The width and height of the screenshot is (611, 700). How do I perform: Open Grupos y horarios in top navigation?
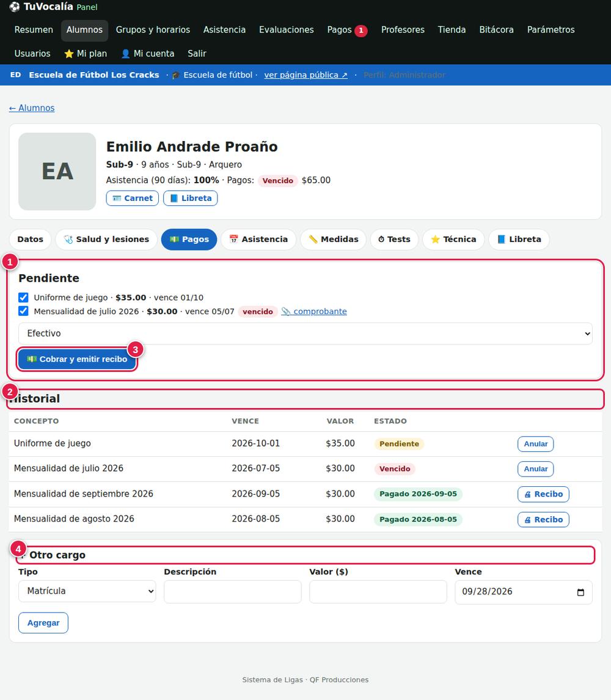(153, 30)
